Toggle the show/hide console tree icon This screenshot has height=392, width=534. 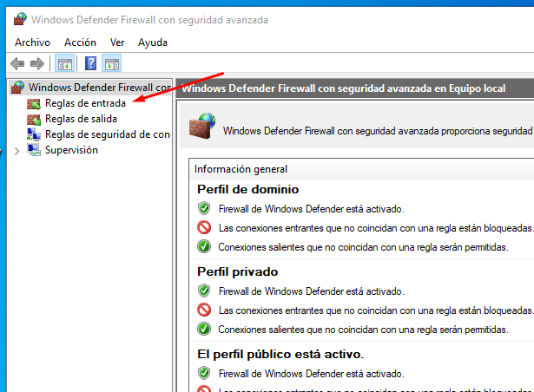(x=64, y=63)
